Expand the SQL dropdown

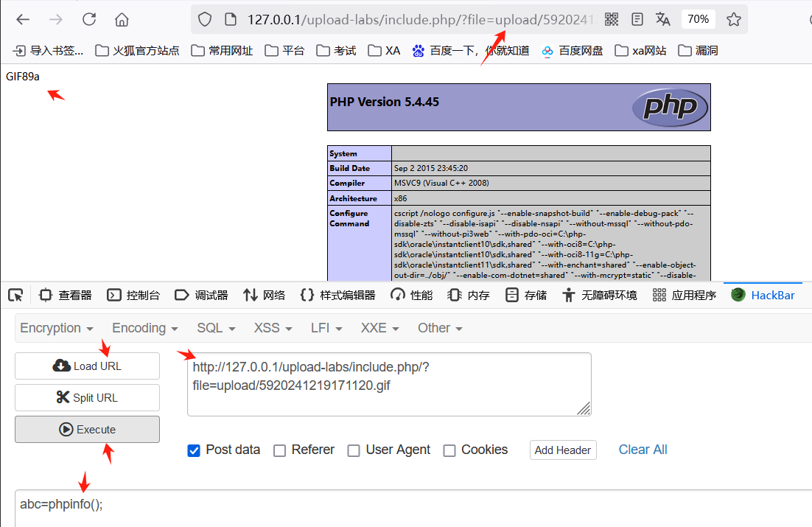(216, 328)
